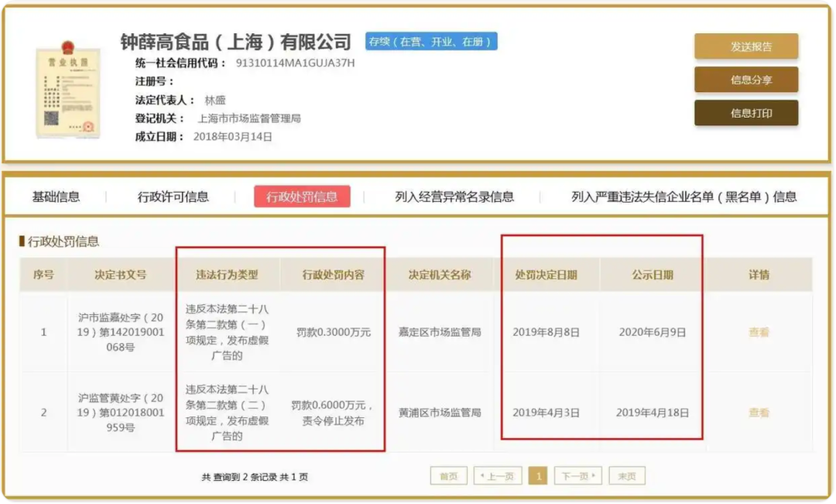836x504 pixels.
Task: Click authority cell 黄浦区市场监管局
Action: pos(440,413)
